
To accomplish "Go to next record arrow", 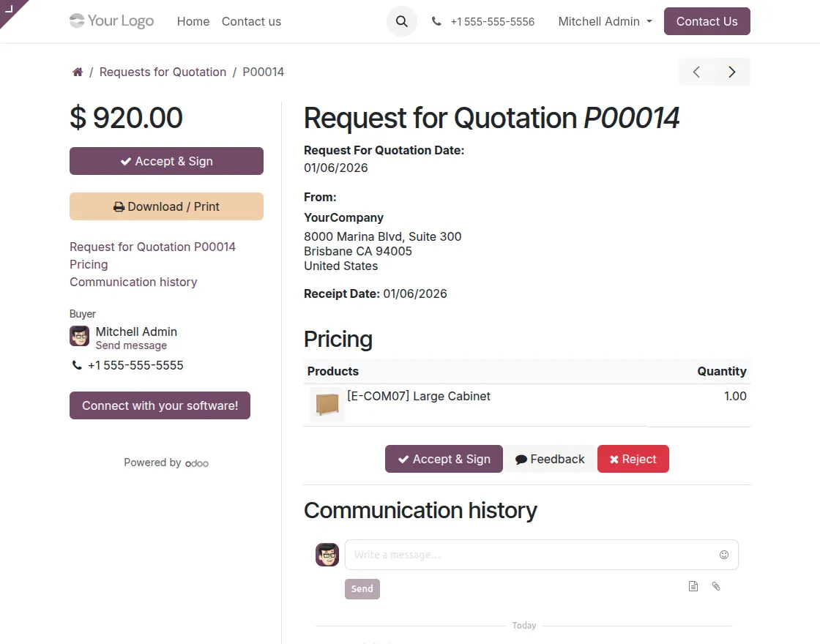I will pos(731,72).
